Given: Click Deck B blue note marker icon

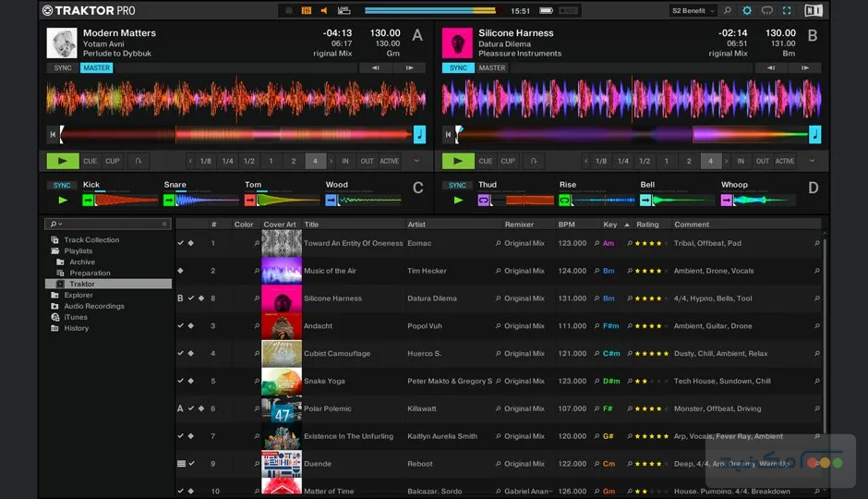Looking at the screenshot, I should click(814, 134).
